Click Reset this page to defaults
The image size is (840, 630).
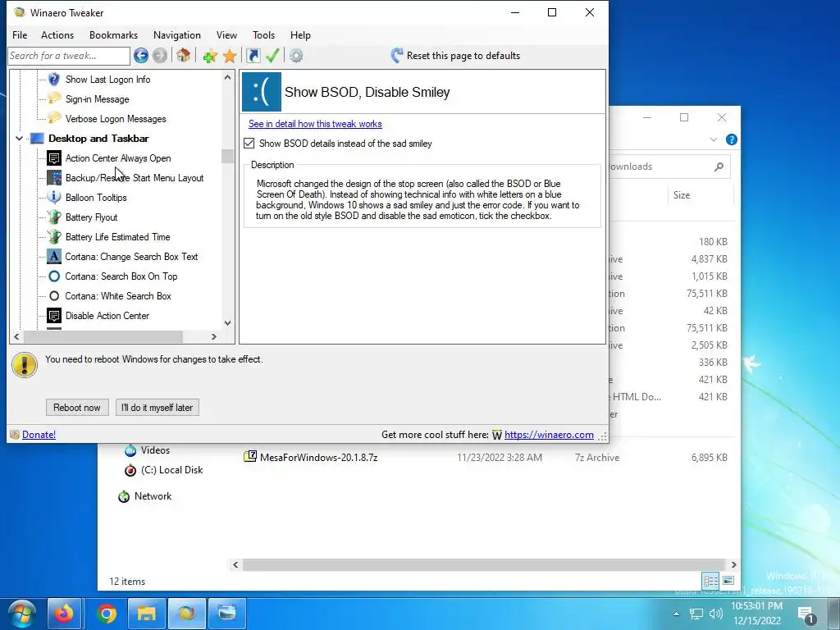(456, 55)
